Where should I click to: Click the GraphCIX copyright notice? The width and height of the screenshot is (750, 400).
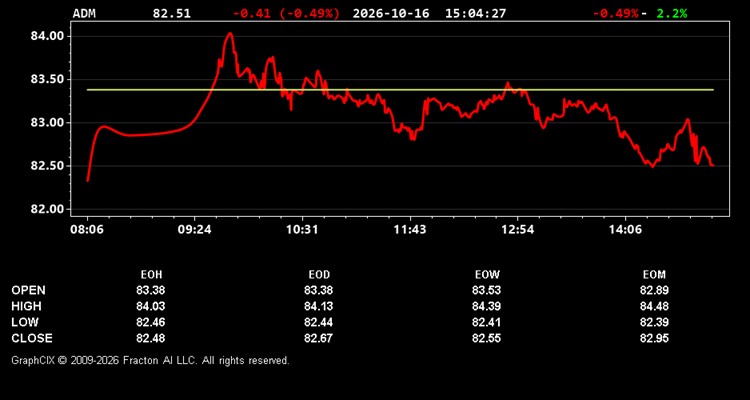tap(150, 360)
